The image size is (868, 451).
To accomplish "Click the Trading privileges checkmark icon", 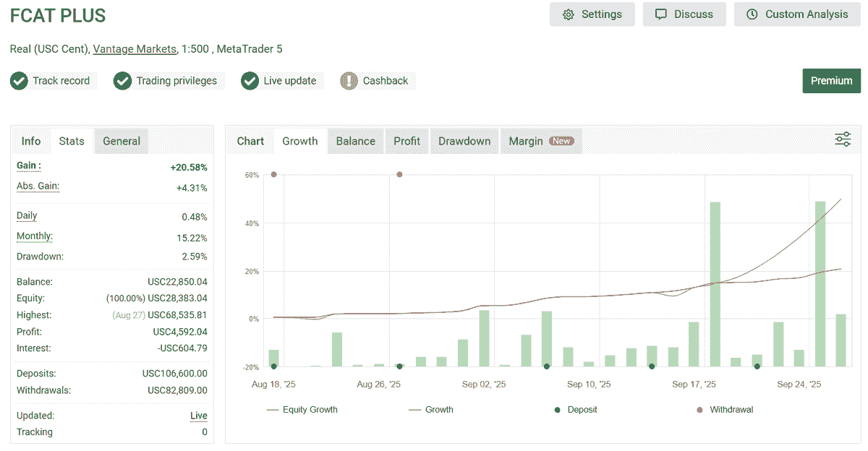I will pos(123,81).
